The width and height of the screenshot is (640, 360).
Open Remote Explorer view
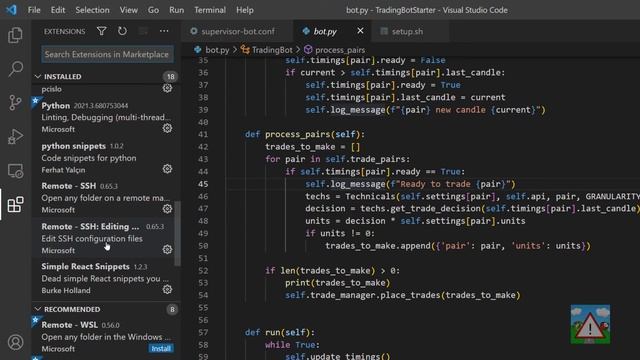click(16, 171)
